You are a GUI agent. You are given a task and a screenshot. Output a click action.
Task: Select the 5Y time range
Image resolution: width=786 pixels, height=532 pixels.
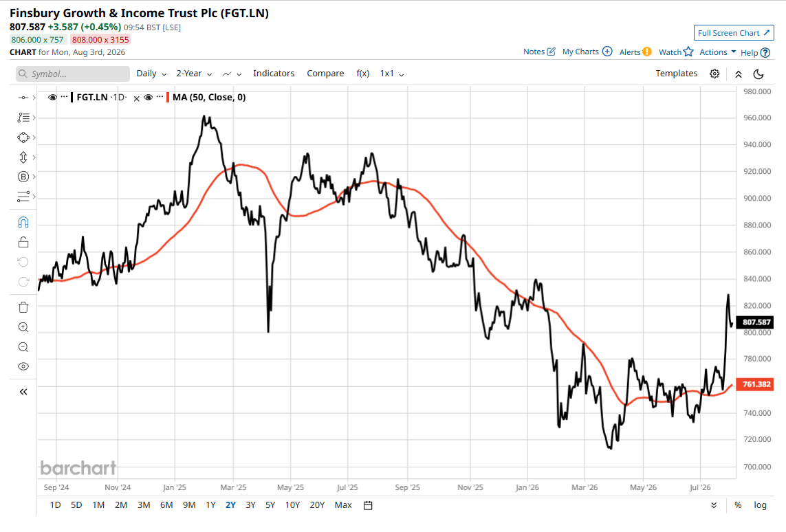[x=270, y=505]
